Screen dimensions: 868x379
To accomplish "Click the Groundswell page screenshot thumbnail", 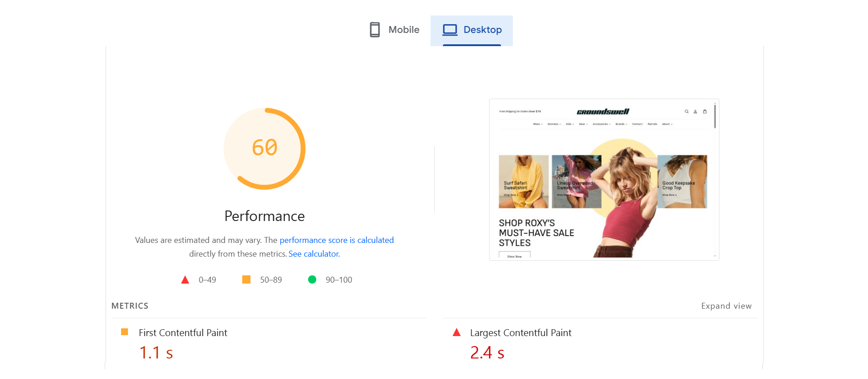I will point(604,179).
